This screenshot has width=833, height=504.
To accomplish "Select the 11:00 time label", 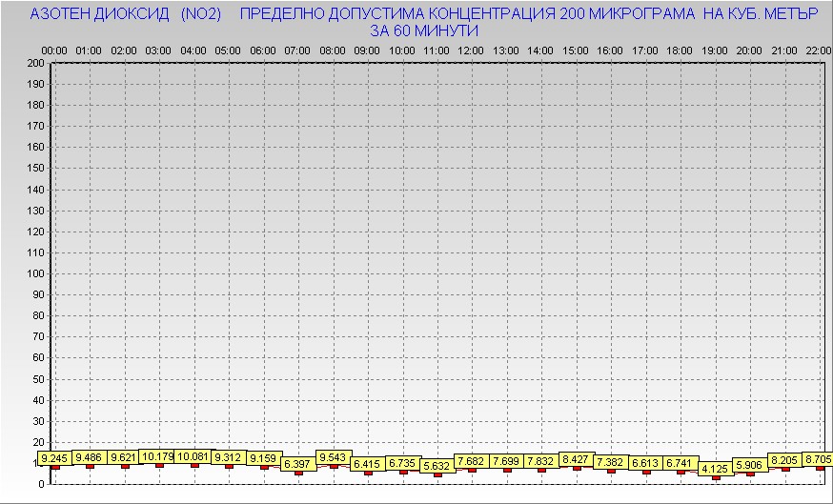I will click(437, 51).
